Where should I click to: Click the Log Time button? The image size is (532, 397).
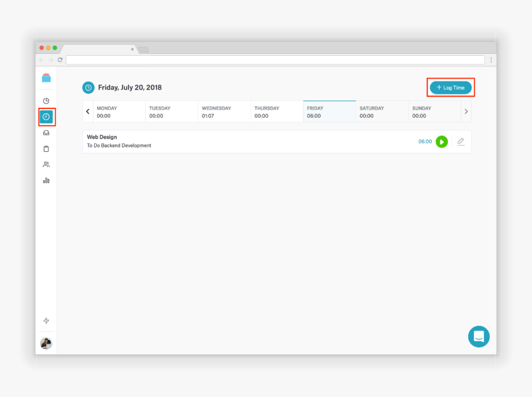coord(450,87)
